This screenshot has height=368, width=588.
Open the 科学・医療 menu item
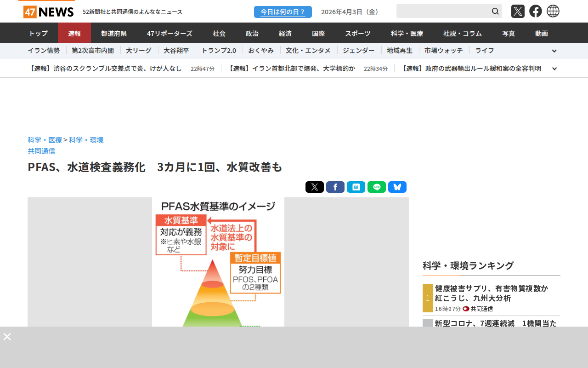[x=407, y=33]
